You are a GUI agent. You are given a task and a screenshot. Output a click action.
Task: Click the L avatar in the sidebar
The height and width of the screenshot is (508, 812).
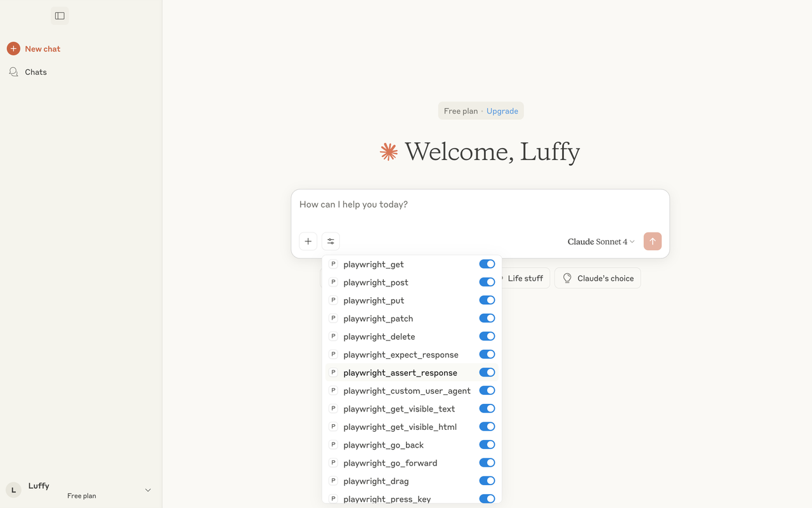tap(13, 490)
